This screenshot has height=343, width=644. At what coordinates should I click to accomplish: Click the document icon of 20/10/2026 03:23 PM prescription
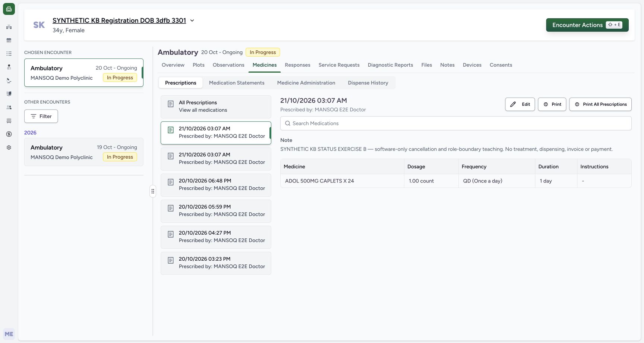pyautogui.click(x=171, y=260)
